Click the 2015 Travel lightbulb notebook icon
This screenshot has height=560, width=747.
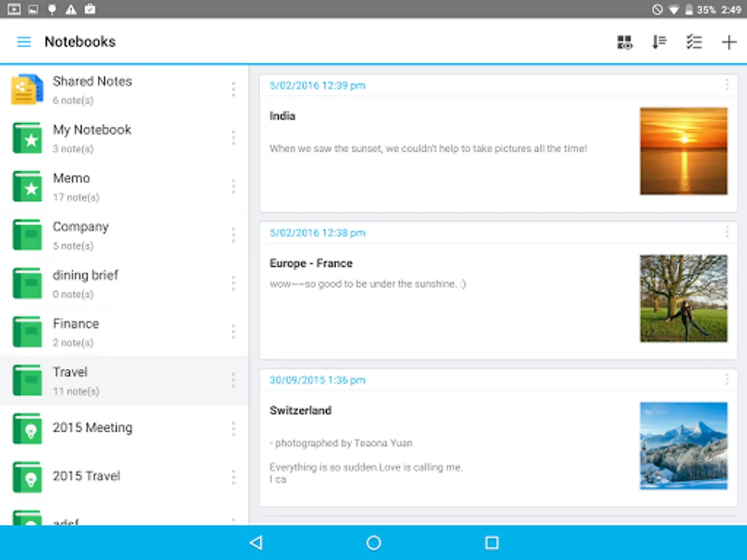[x=27, y=478]
